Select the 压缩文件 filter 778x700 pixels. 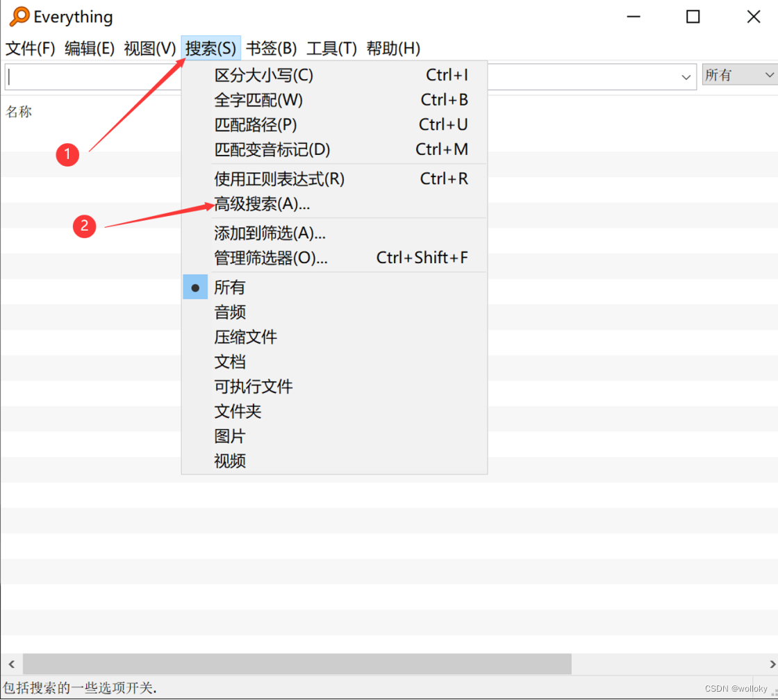click(334, 337)
